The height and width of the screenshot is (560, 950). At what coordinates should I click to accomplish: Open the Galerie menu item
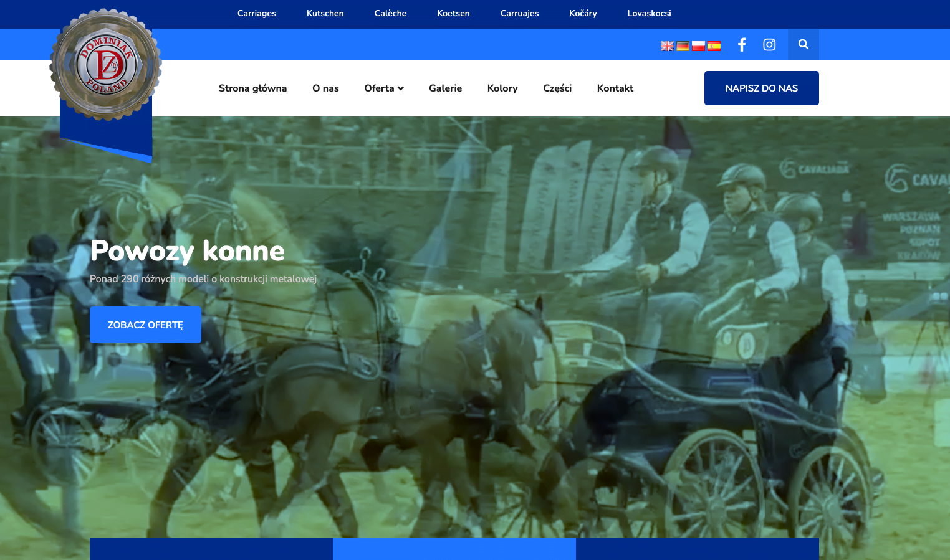pos(445,88)
